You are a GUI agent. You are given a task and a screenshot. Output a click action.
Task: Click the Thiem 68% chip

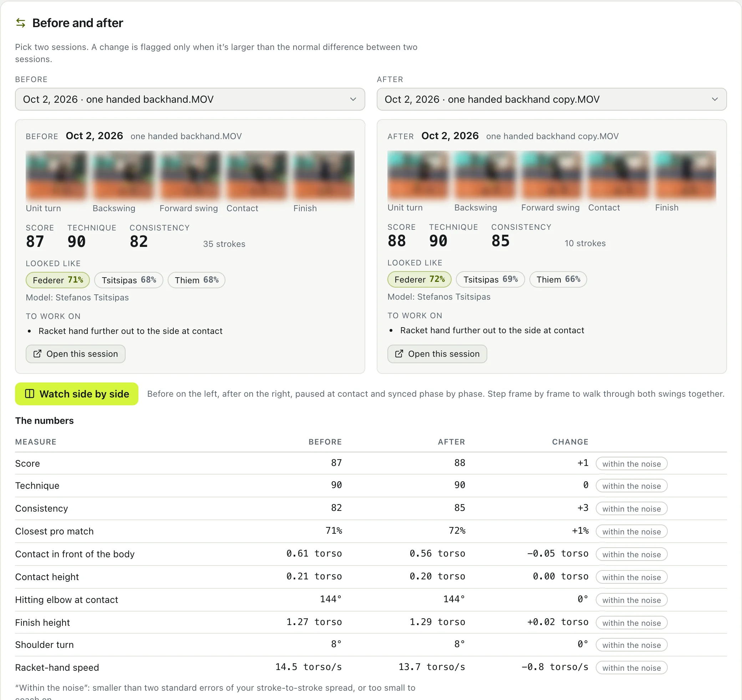196,280
